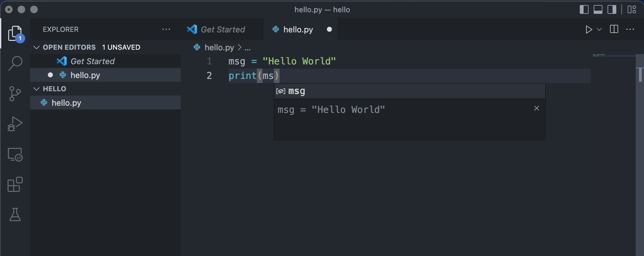
Task: Collapse the HELLO folder section
Action: [x=37, y=89]
